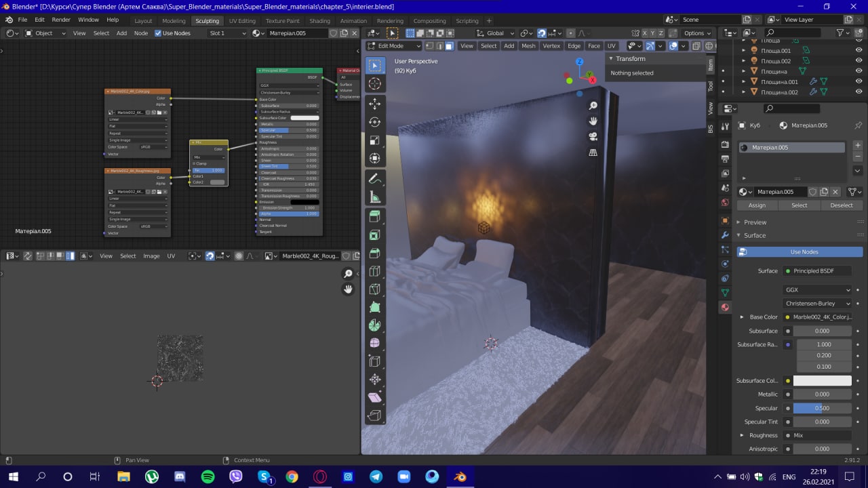Image resolution: width=868 pixels, height=488 pixels.
Task: Enable vertex select mode in viewport
Action: pyautogui.click(x=430, y=46)
